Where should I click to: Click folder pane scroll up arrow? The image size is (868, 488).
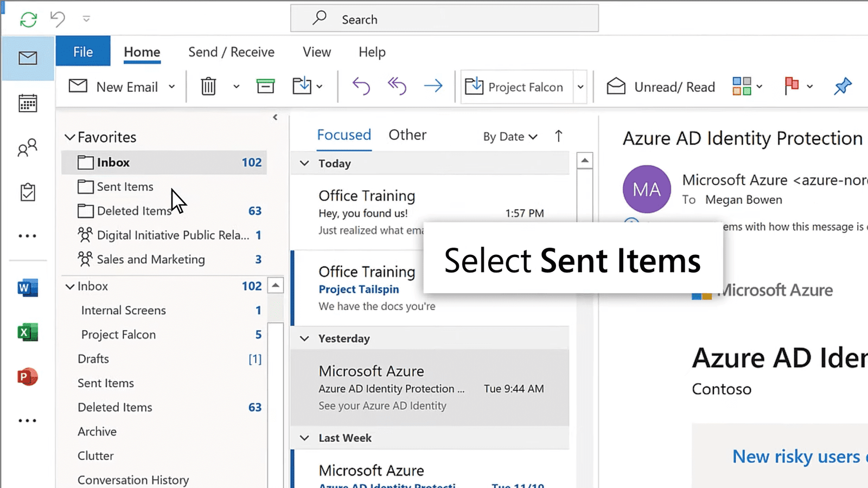coord(276,285)
